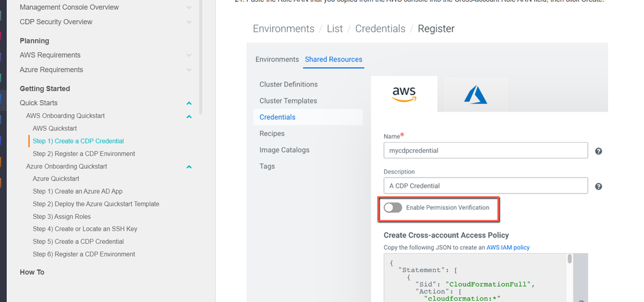644x302 pixels.
Task: Open Step 1) Create a CDP Credential
Action: (78, 141)
